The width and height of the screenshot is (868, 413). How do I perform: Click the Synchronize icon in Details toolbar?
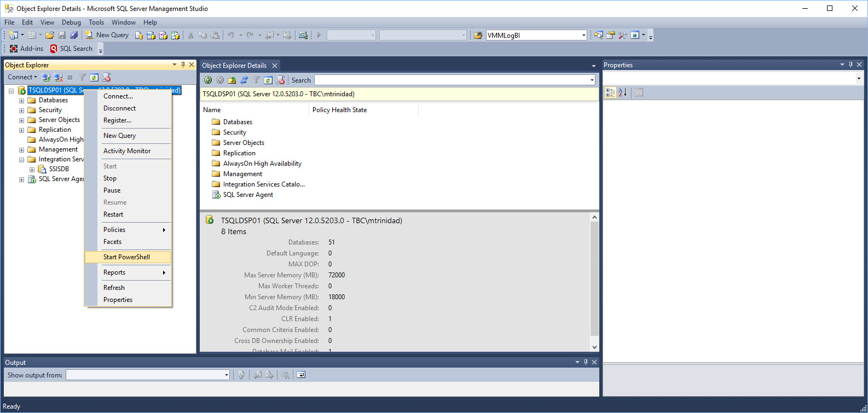(x=244, y=80)
